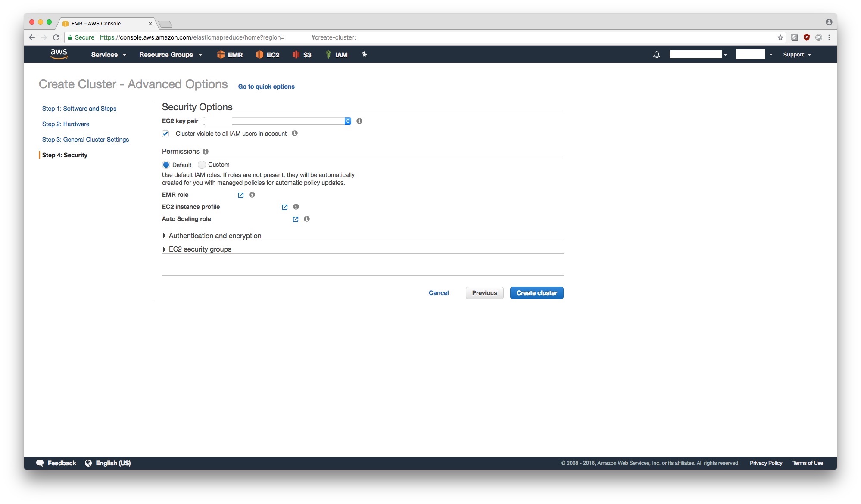Screen dimensions: 861x504
Task: Toggle the Default permissions radio button
Action: coord(167,165)
